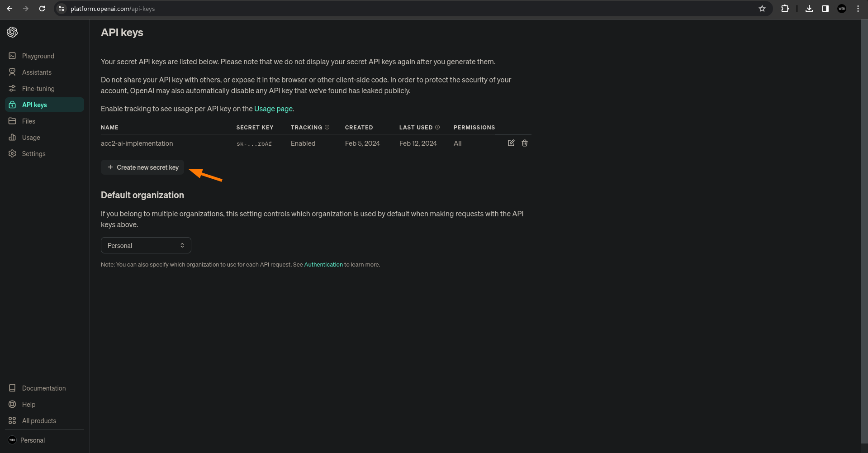Open the browser profile avatar
868x453 pixels.
point(842,9)
